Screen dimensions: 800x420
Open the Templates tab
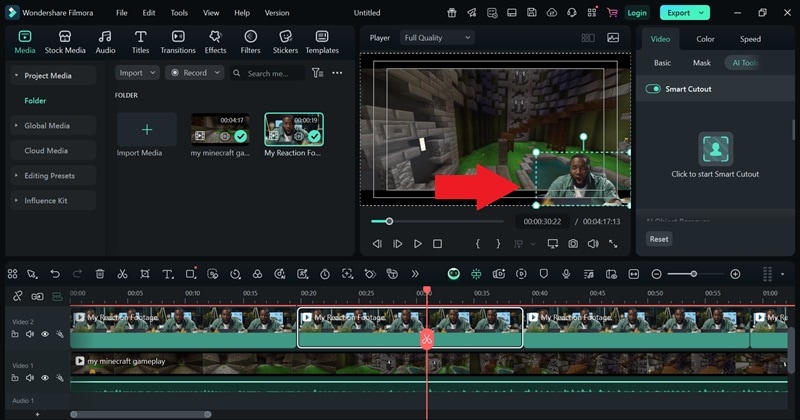coord(322,42)
